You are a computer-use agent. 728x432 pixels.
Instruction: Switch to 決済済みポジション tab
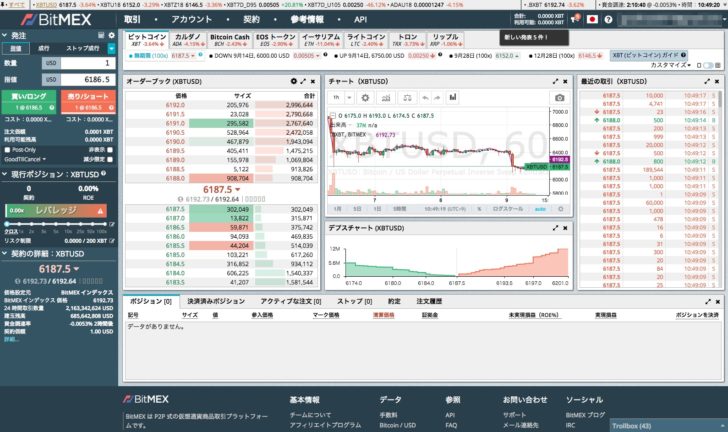coord(216,301)
